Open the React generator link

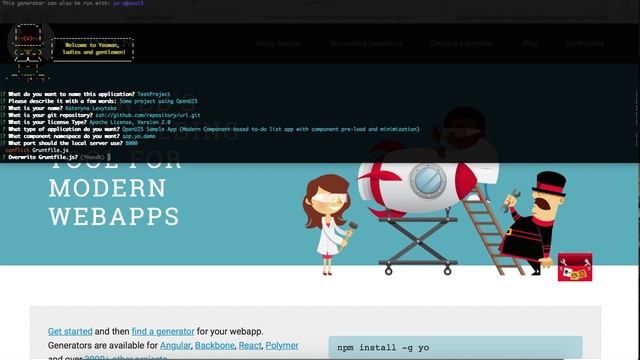pos(250,345)
